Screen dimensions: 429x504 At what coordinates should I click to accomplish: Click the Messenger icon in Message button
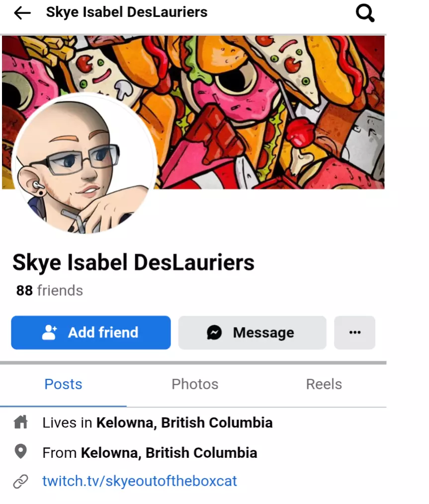pyautogui.click(x=214, y=332)
